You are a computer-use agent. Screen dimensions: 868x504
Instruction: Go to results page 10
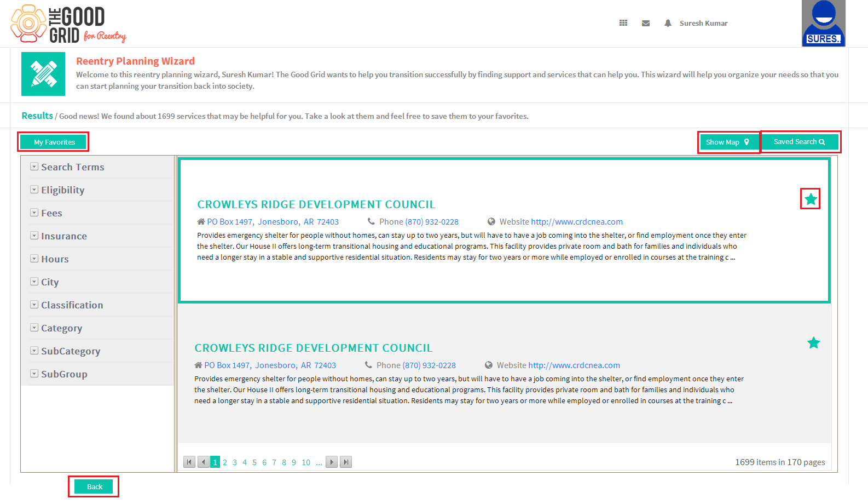click(x=306, y=462)
